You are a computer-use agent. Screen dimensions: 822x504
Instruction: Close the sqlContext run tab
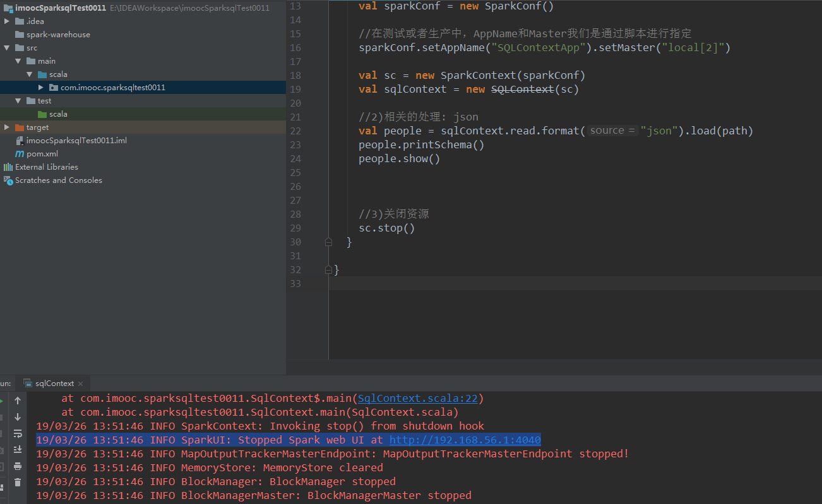coord(81,384)
